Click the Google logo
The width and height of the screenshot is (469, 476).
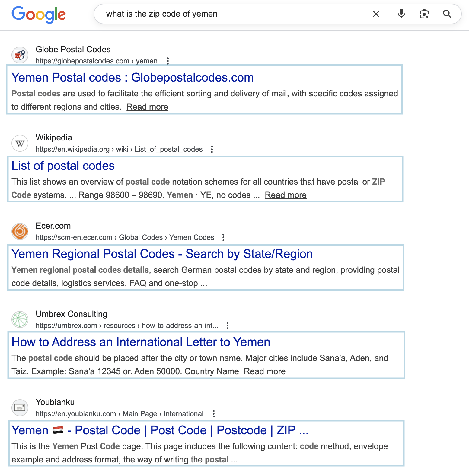click(x=39, y=14)
